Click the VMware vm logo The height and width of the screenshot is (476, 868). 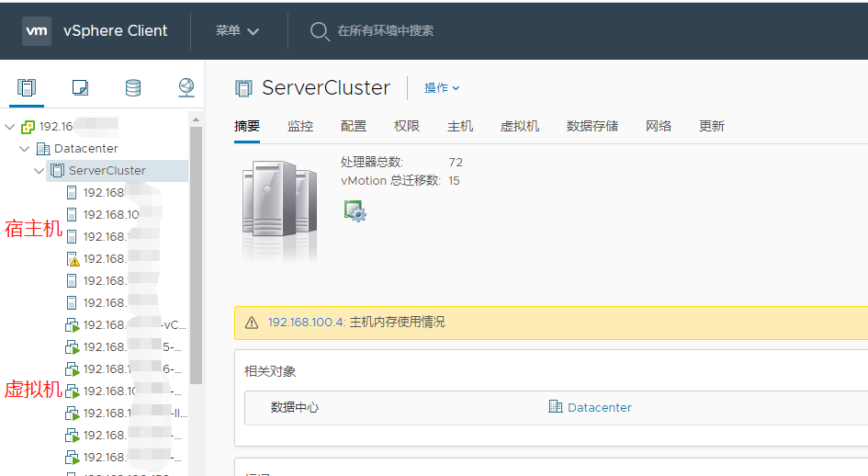tap(37, 30)
